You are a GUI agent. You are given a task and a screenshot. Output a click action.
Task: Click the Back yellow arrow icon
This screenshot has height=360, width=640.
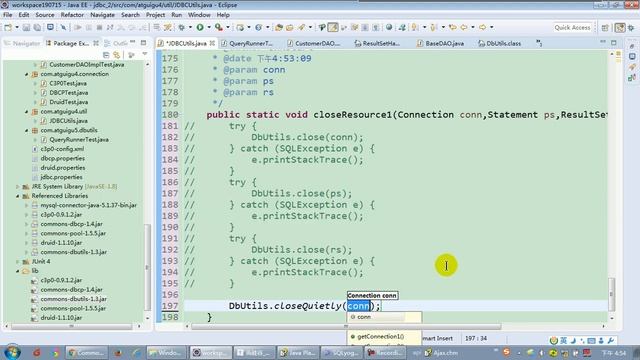point(464,27)
